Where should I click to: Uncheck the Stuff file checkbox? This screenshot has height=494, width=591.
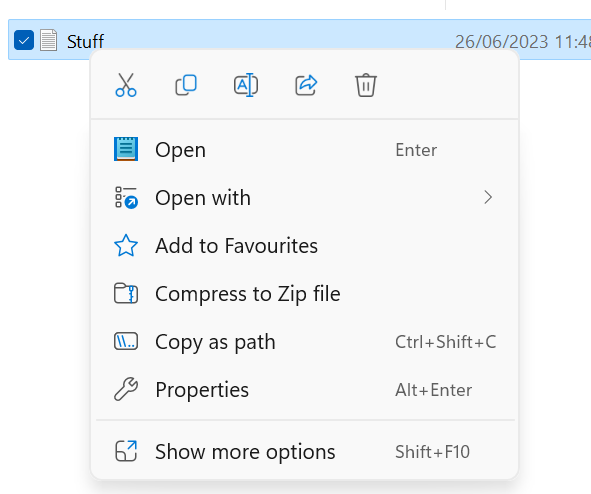24,40
